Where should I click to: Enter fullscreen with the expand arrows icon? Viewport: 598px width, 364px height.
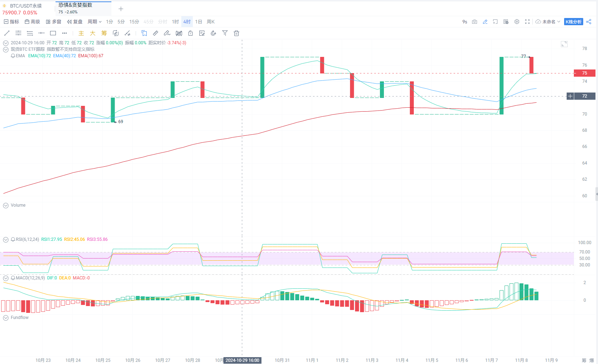527,22
